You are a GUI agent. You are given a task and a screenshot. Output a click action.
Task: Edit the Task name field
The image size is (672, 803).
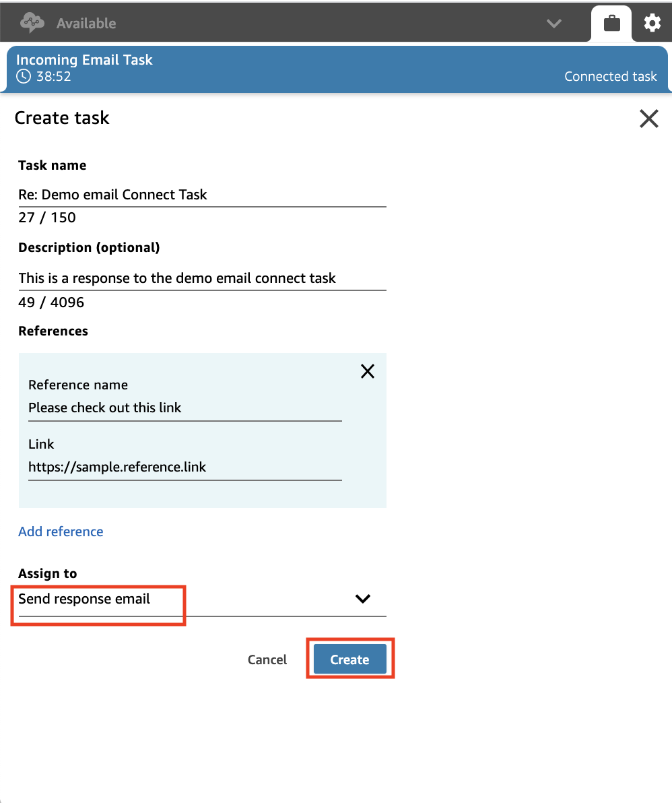tap(202, 195)
